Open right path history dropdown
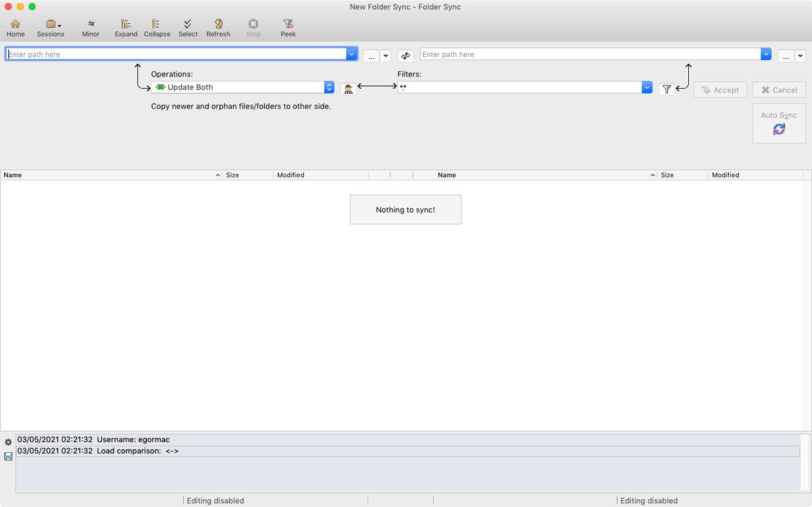Viewport: 812px width, 507px height. 765,54
